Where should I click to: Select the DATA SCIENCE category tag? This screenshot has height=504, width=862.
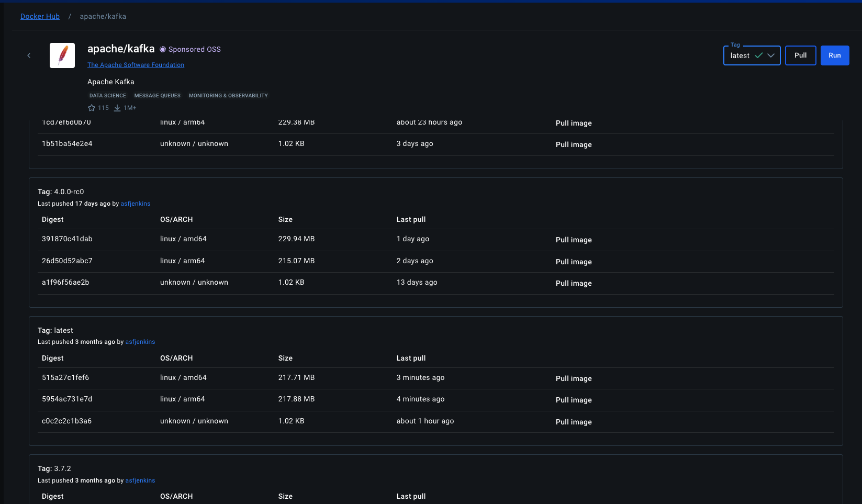tap(108, 96)
